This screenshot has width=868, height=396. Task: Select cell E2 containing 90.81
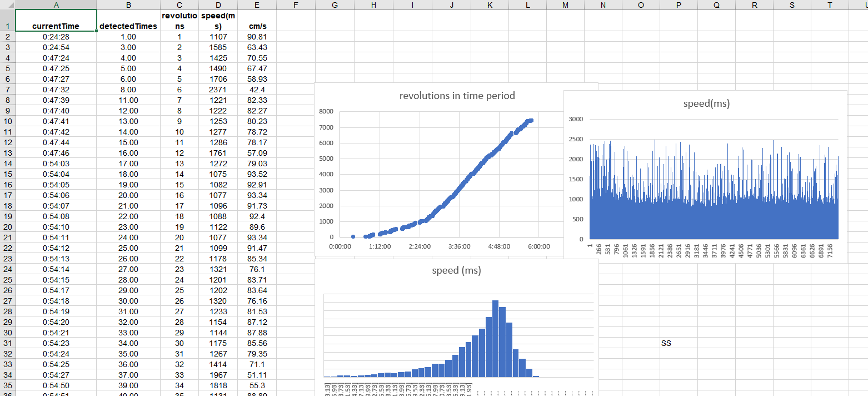(257, 37)
